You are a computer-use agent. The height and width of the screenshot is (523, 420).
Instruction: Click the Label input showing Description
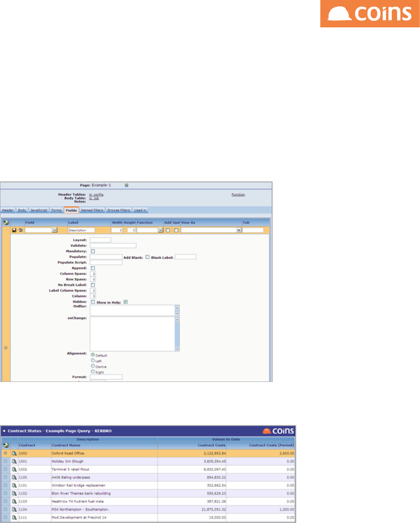click(x=81, y=230)
